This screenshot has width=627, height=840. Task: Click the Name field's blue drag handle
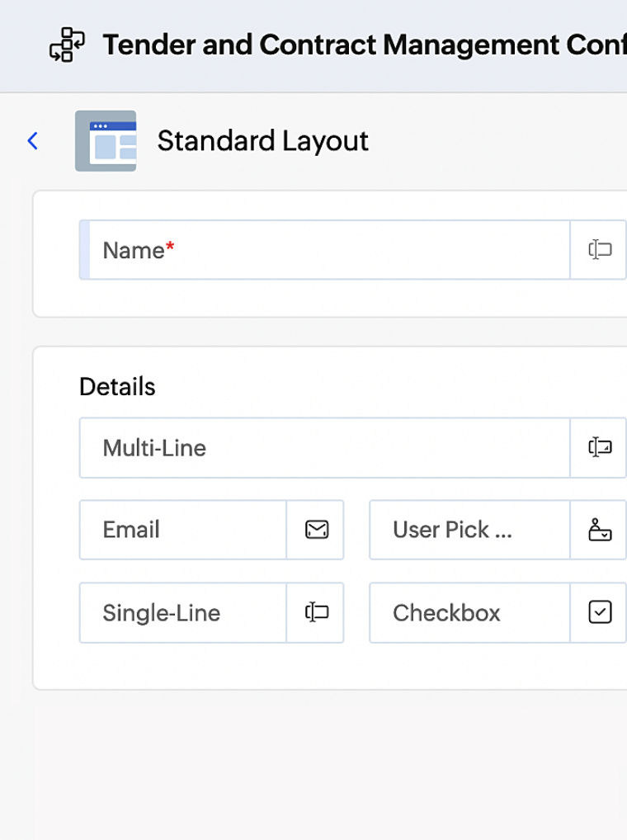point(84,250)
